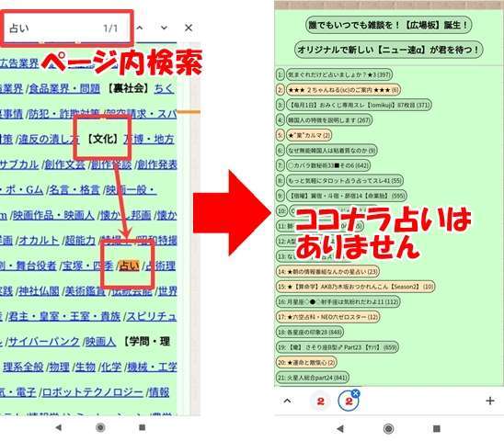Open the 美術鑑賞 board link

click(86, 291)
